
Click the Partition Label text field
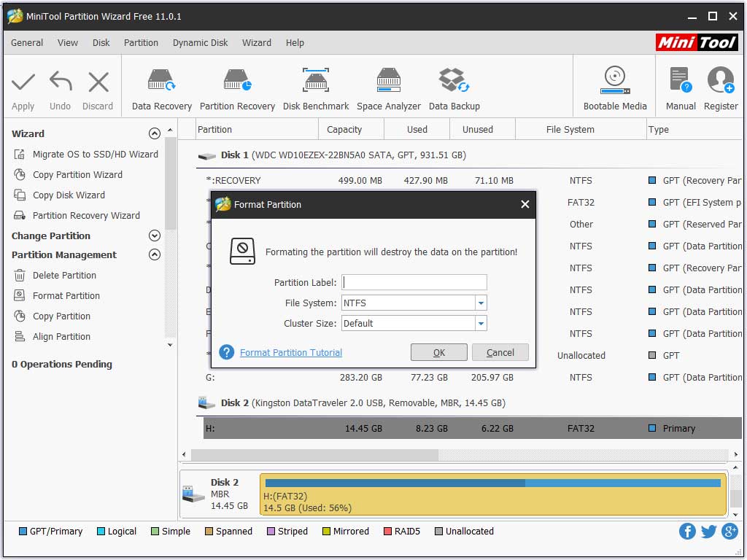tap(414, 283)
